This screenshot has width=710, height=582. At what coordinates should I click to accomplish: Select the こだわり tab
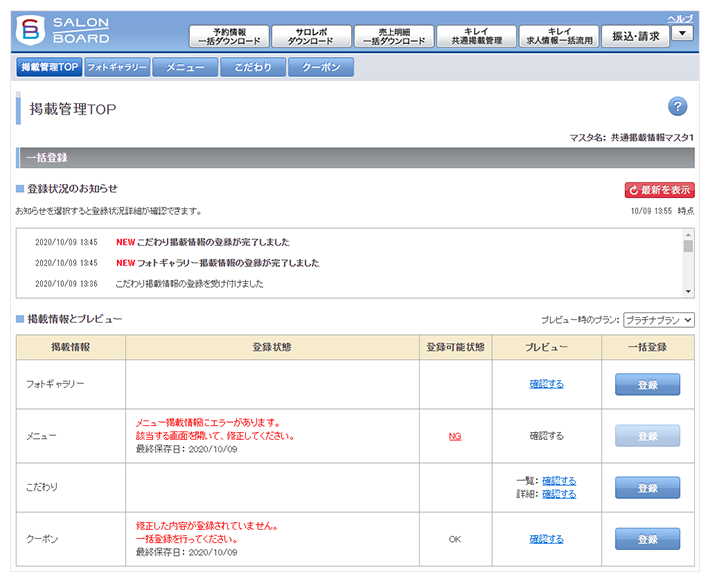tap(252, 68)
